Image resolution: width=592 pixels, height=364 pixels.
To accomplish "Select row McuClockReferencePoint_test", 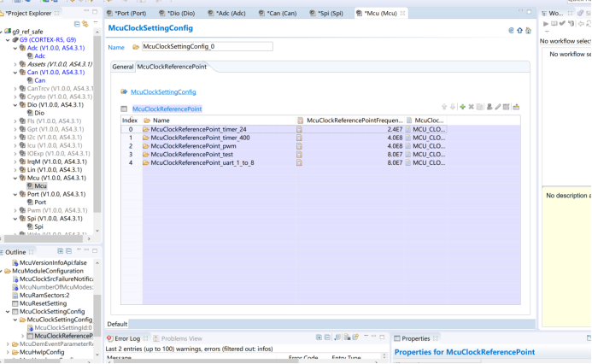I will coord(284,155).
